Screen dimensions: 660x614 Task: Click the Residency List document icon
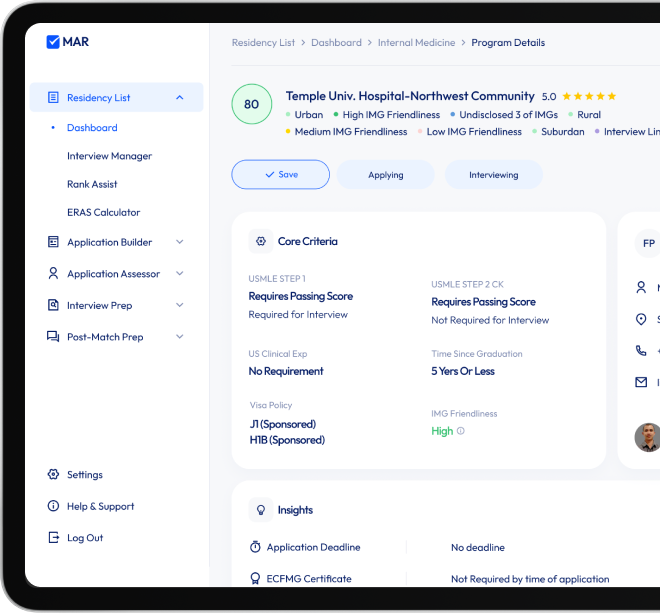pos(53,98)
